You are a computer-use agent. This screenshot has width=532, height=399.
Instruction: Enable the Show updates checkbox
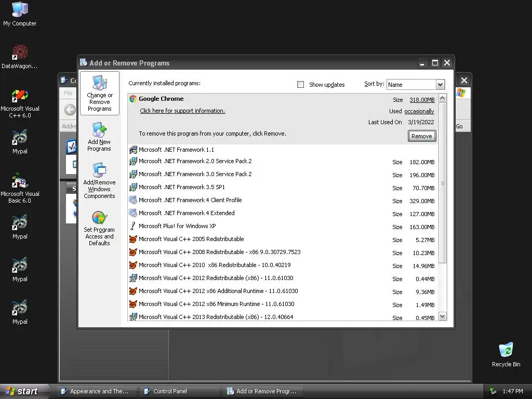pyautogui.click(x=300, y=85)
